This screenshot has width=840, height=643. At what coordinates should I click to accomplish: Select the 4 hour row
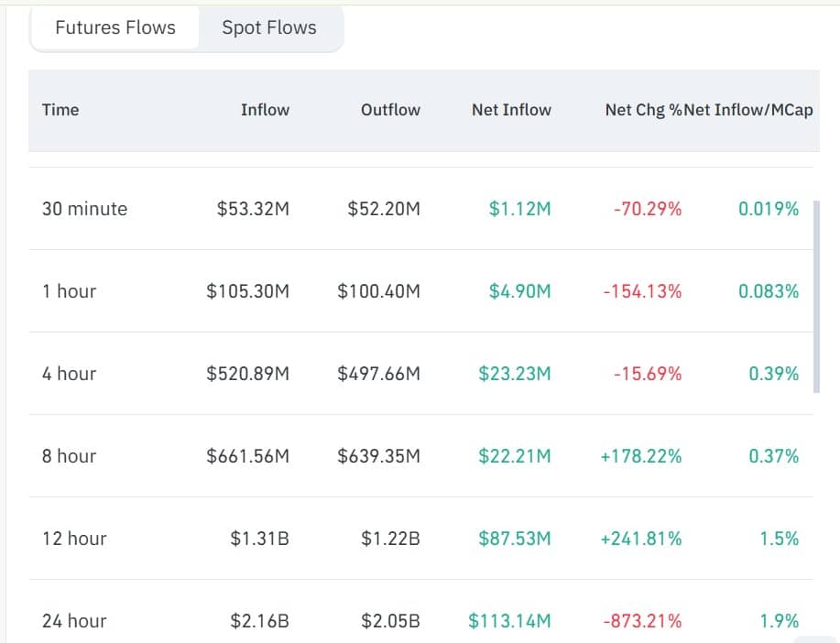(69, 374)
